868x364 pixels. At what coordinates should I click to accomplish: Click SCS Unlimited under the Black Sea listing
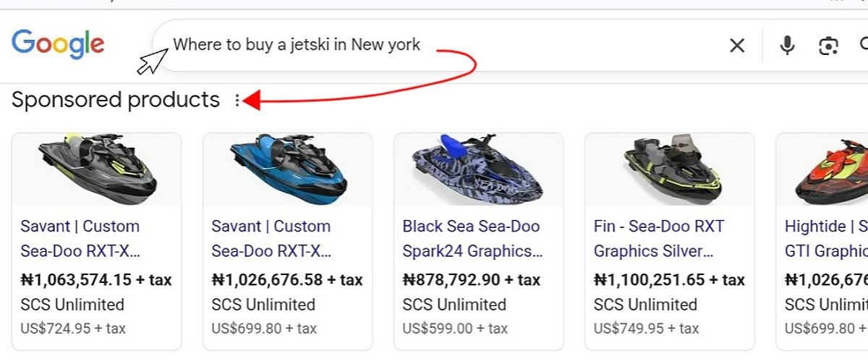454,305
